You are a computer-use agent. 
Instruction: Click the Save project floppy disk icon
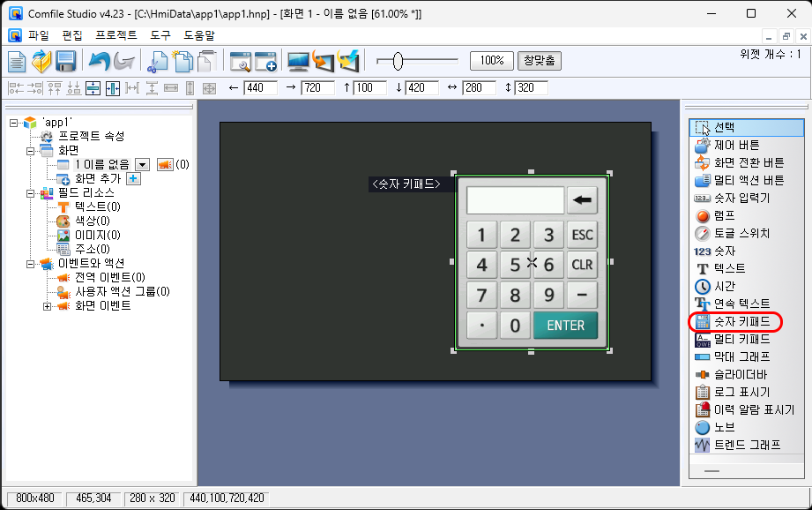click(65, 61)
